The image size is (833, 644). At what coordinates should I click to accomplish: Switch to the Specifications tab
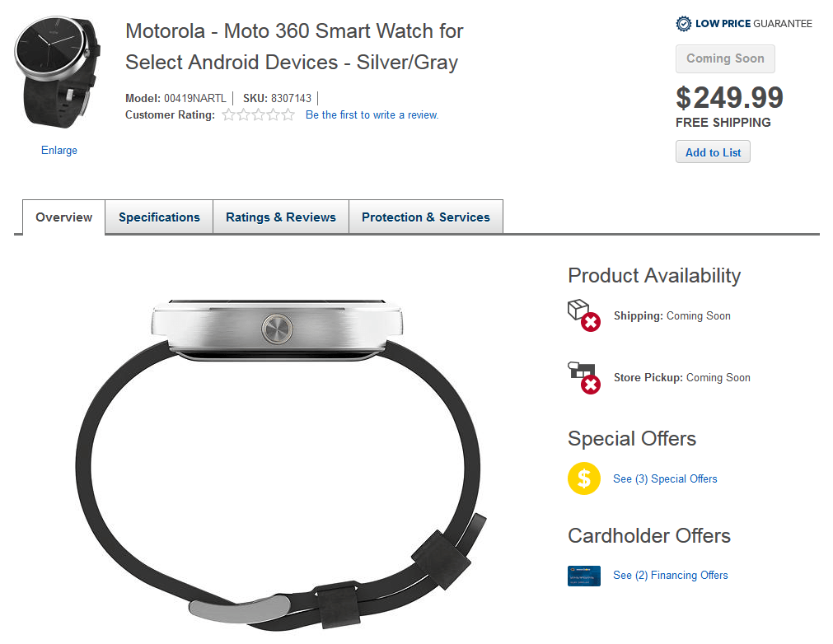point(159,217)
